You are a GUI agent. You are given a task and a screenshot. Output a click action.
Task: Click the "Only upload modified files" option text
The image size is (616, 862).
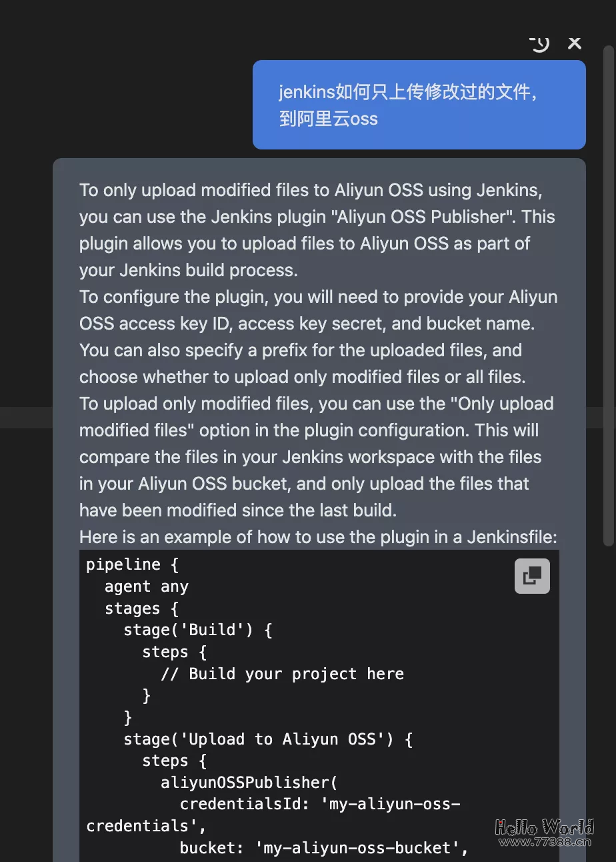click(317, 417)
